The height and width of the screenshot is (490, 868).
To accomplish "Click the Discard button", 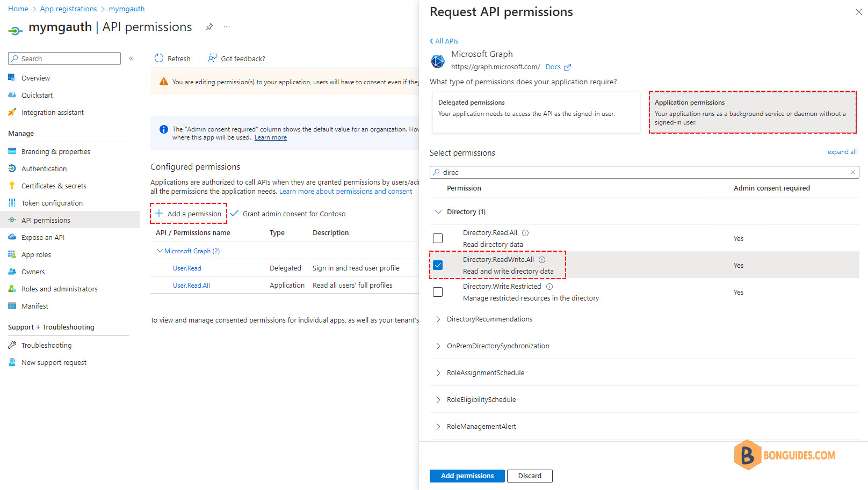I will [530, 476].
